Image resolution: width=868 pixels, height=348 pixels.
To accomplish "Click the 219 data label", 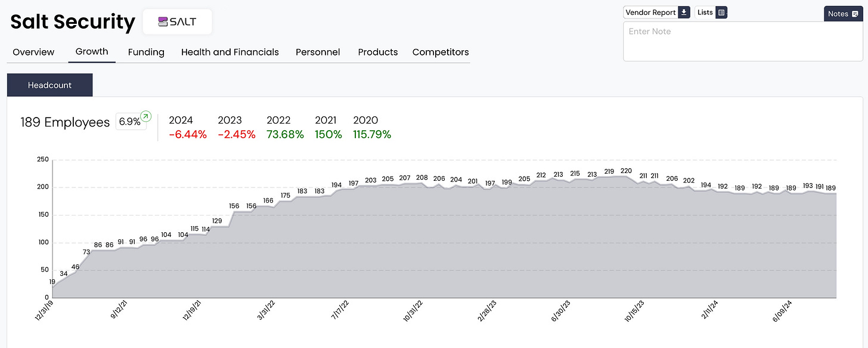I will [x=609, y=171].
